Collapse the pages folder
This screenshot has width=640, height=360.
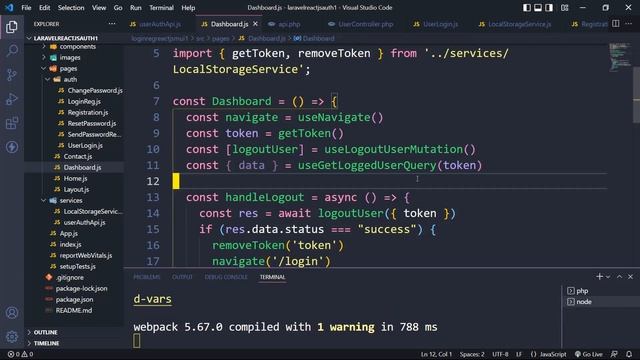44,69
